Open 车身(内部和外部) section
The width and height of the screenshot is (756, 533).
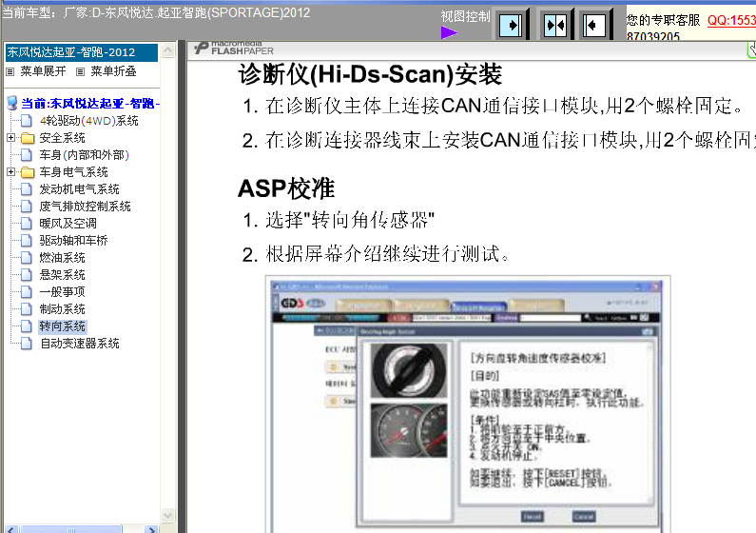pos(84,155)
